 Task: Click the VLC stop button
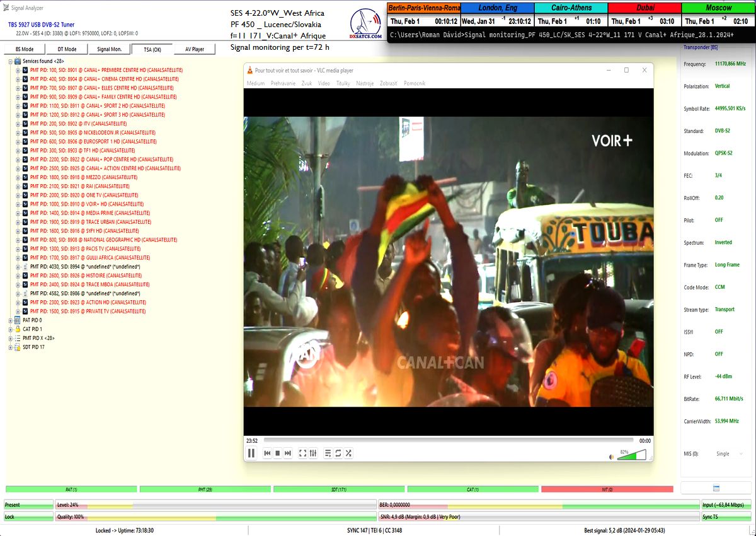pyautogui.click(x=277, y=453)
